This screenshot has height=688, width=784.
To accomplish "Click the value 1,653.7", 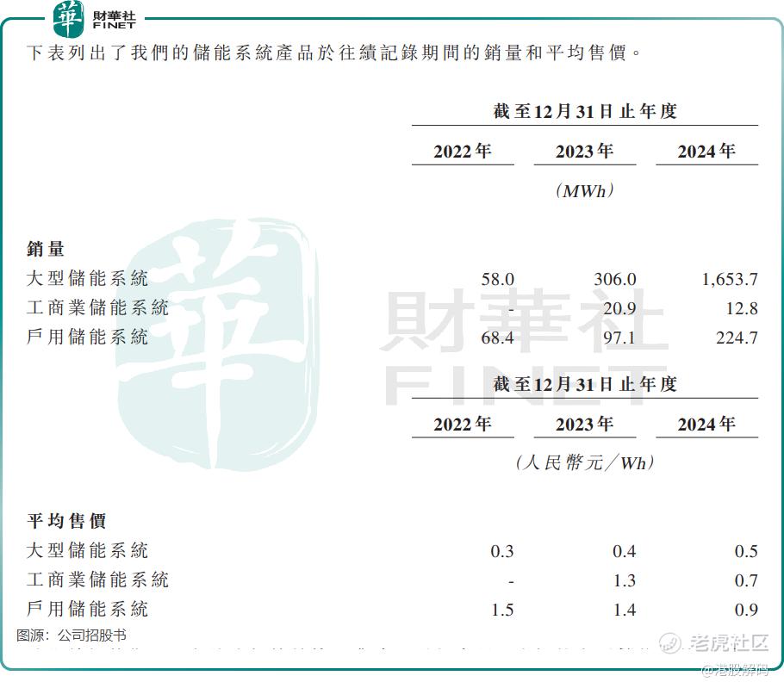I will (x=730, y=279).
